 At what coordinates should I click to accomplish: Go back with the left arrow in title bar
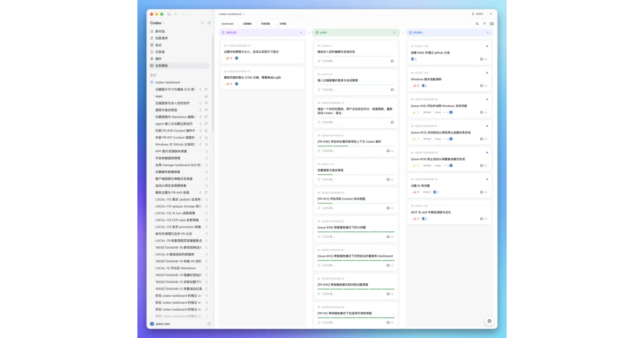(x=176, y=14)
